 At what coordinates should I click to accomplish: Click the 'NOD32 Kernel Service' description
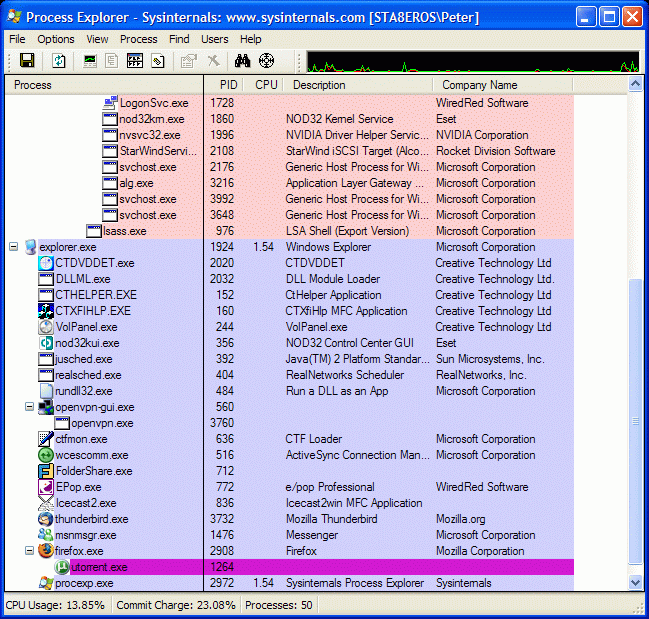pyautogui.click(x=339, y=119)
